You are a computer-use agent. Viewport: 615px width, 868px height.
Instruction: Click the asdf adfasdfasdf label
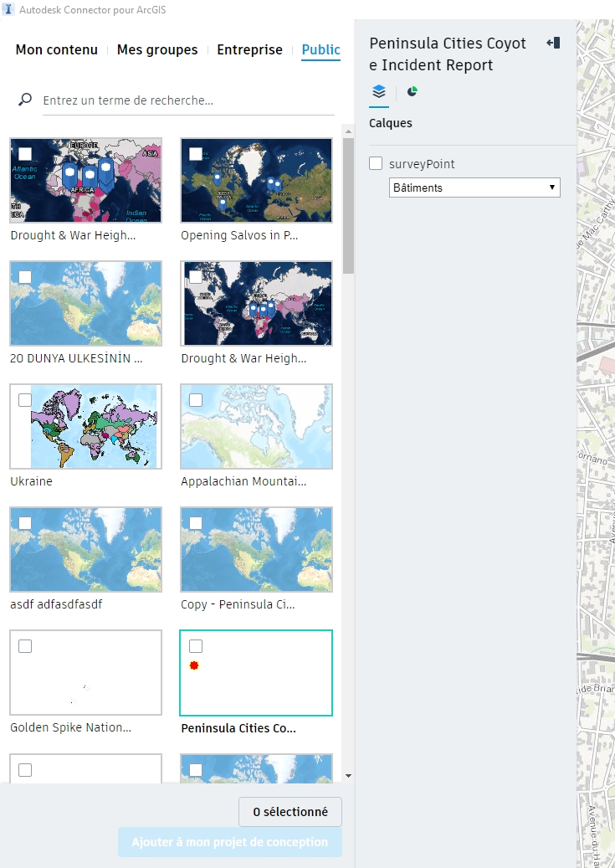coord(56,604)
